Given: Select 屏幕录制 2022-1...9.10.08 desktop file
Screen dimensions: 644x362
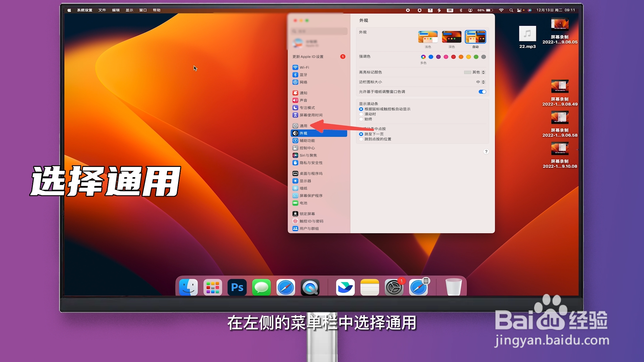Looking at the screenshot, I should click(560, 155).
